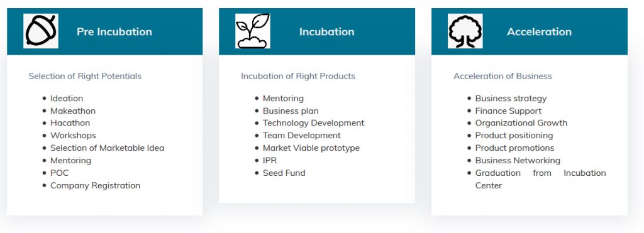Click the Acceleration of Business subtitle

click(502, 76)
